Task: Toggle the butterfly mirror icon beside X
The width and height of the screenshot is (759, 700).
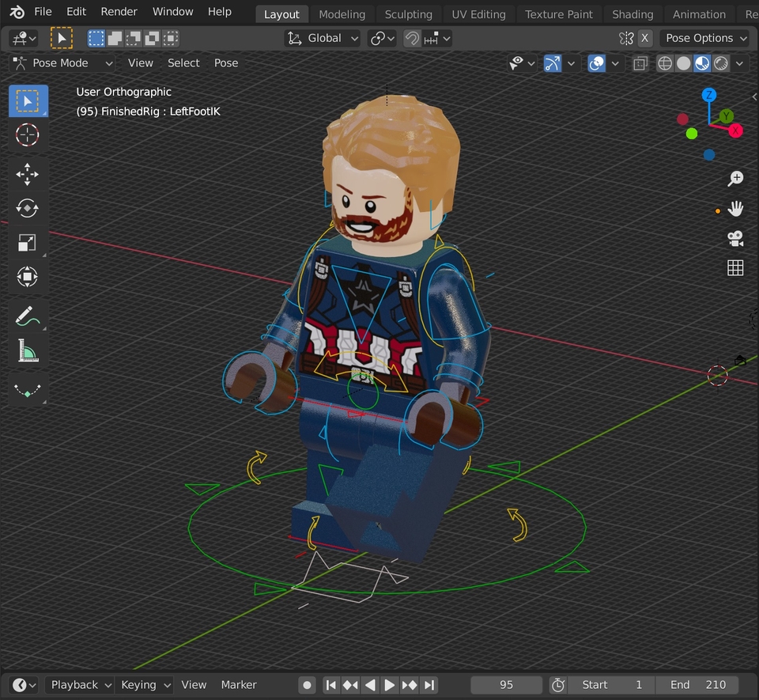Action: tap(626, 38)
